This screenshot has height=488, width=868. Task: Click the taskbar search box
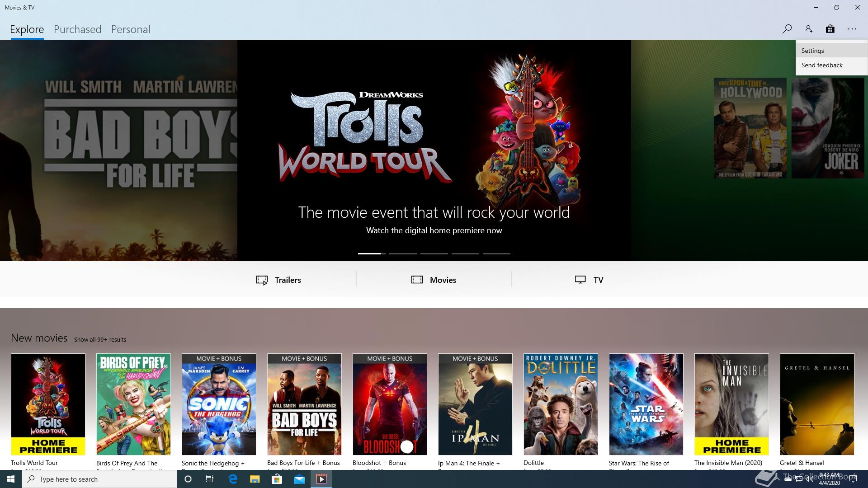[99, 479]
